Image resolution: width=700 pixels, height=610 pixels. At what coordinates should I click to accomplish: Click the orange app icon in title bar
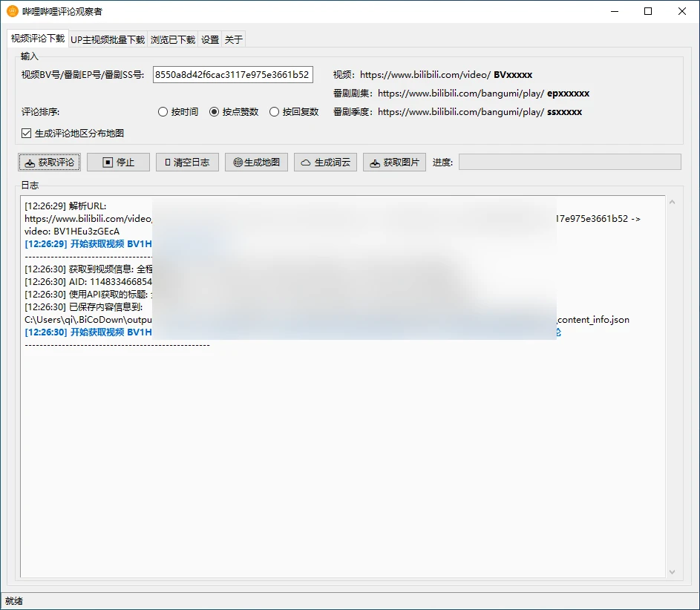[x=12, y=11]
